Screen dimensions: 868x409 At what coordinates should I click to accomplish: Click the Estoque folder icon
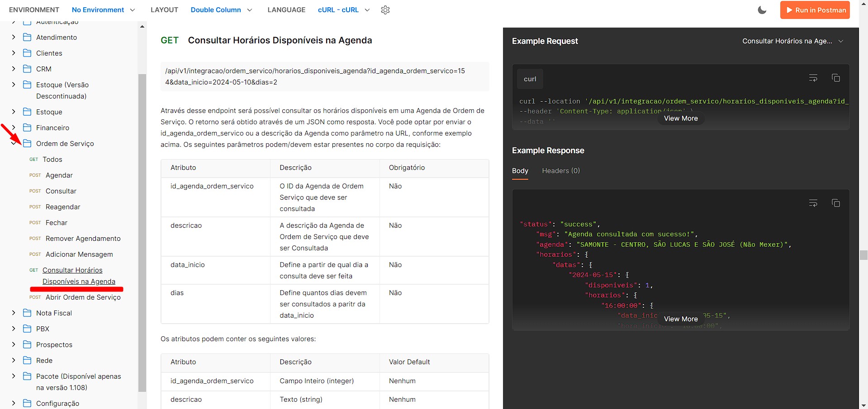(x=27, y=112)
